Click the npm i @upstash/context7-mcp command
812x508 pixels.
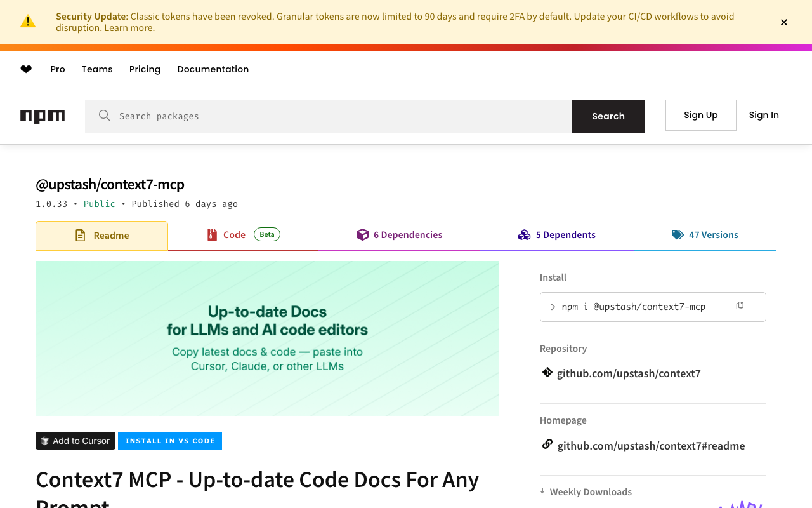click(634, 307)
